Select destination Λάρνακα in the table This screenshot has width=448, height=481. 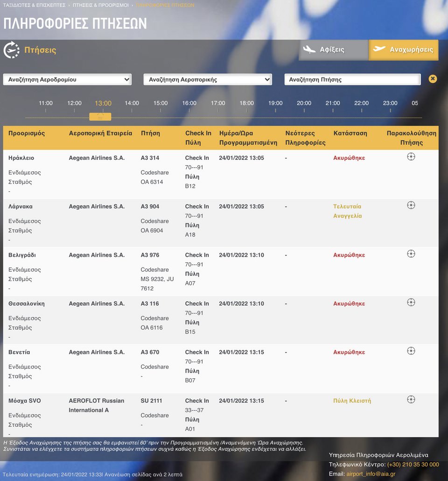20,206
